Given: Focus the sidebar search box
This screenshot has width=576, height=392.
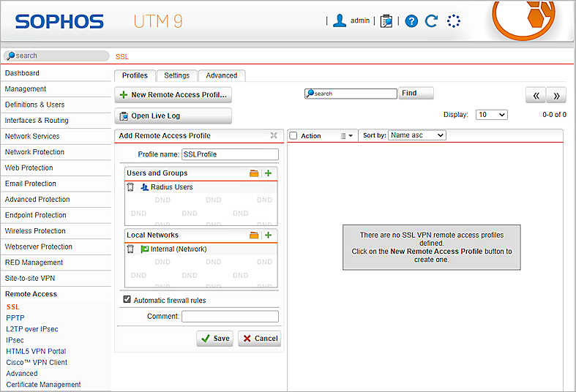Looking at the screenshot, I should click(56, 56).
